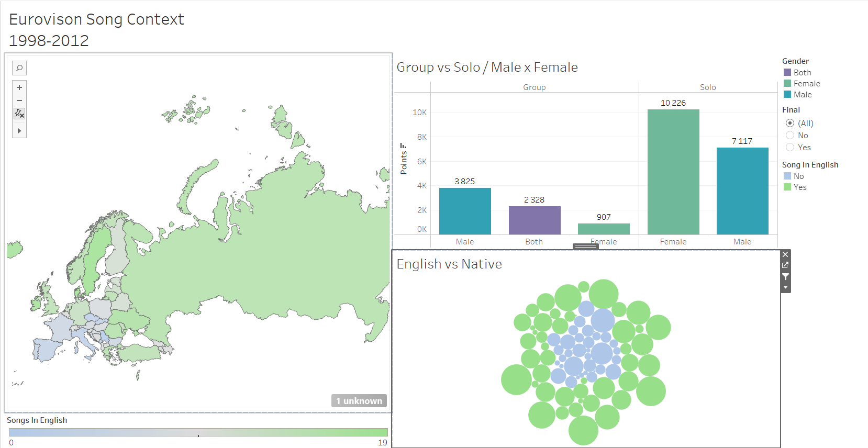868x448 pixels.
Task: Click the sort icon beside Points axis
Action: 403,146
